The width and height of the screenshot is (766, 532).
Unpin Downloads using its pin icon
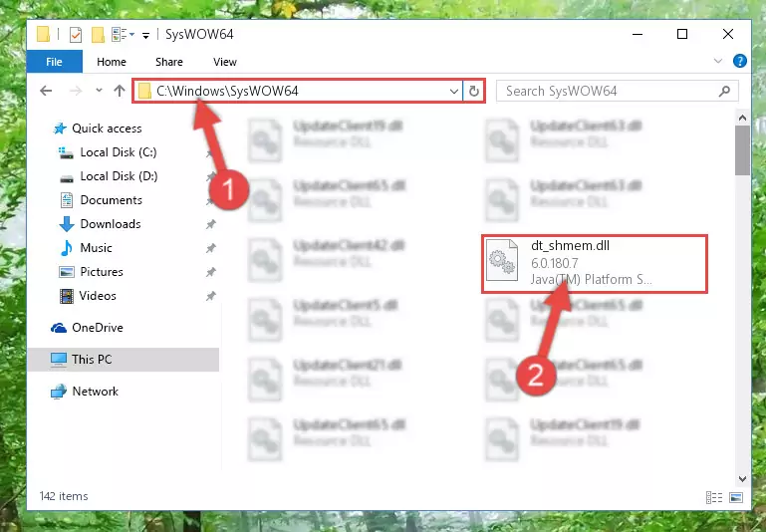coord(210,224)
